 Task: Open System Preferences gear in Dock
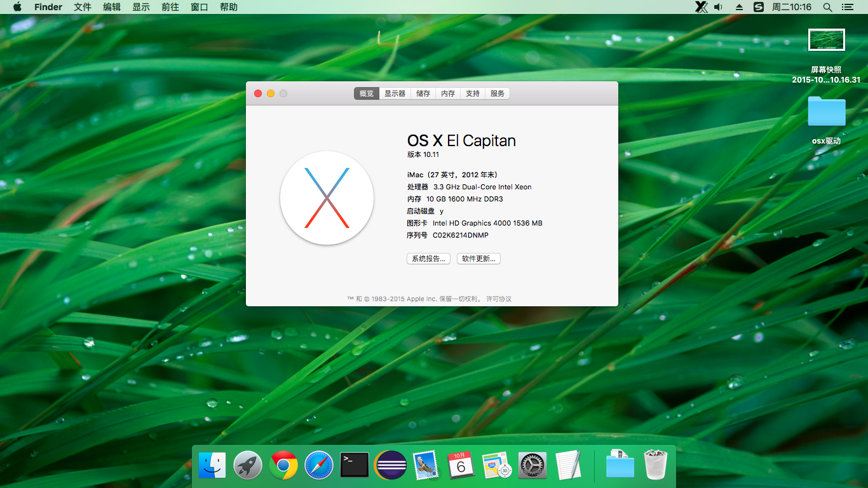click(x=532, y=465)
